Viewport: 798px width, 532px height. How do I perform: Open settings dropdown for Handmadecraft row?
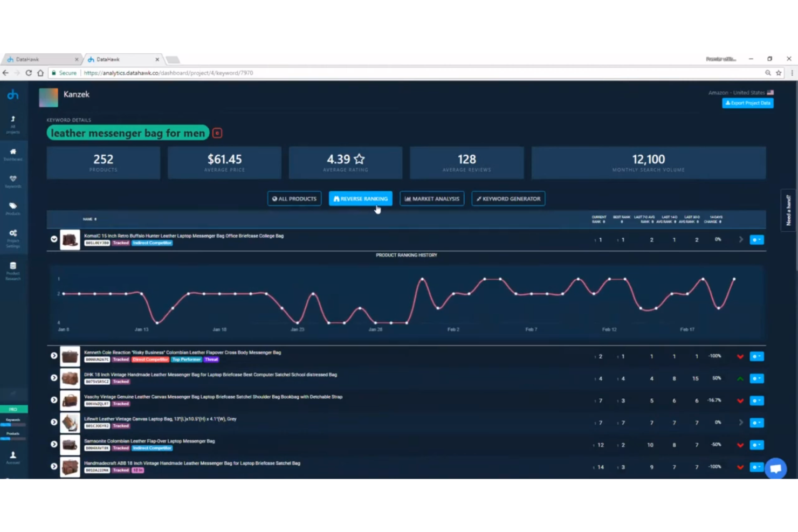pos(756,467)
